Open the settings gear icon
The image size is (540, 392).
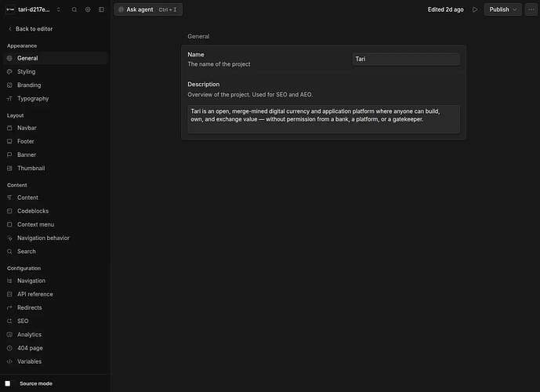coord(88,9)
